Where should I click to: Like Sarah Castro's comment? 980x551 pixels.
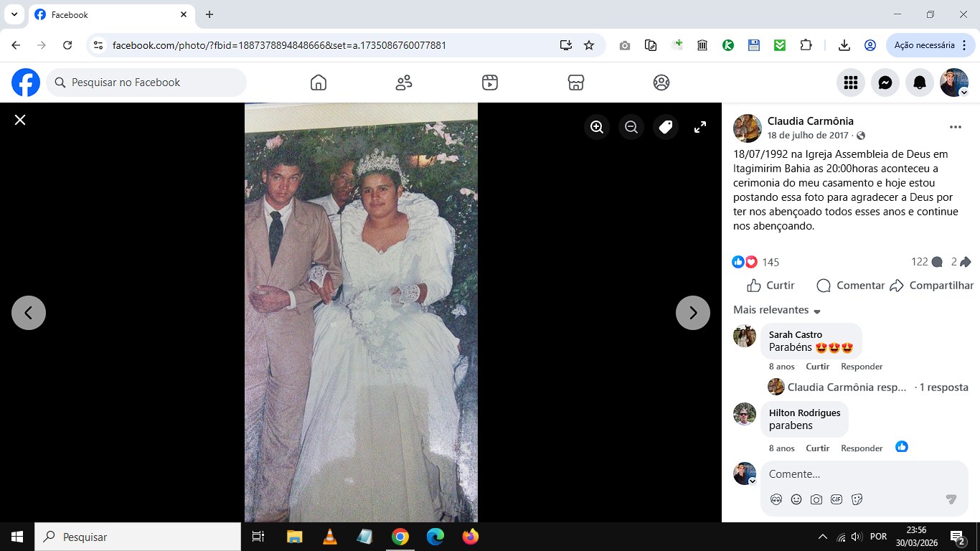pos(817,367)
